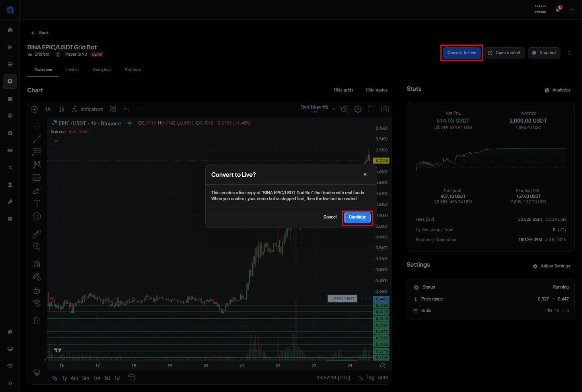
Task: Open the key icon in the sidebar
Action: (x=10, y=202)
